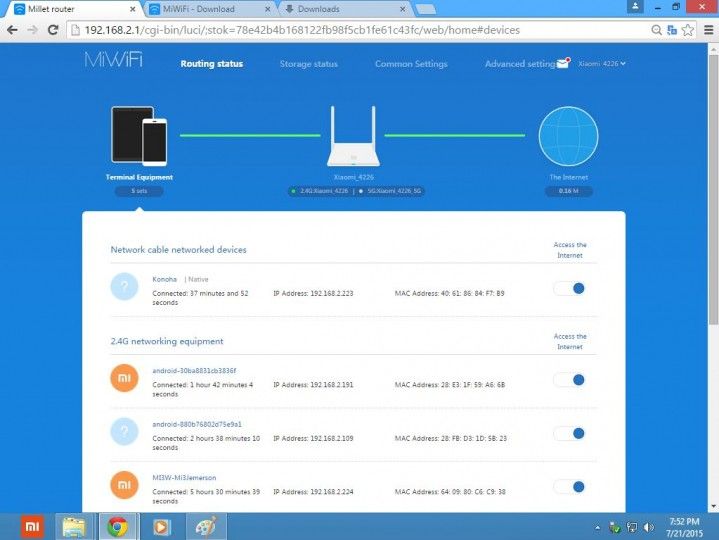
Task: Open Storage status tab
Action: [309, 64]
